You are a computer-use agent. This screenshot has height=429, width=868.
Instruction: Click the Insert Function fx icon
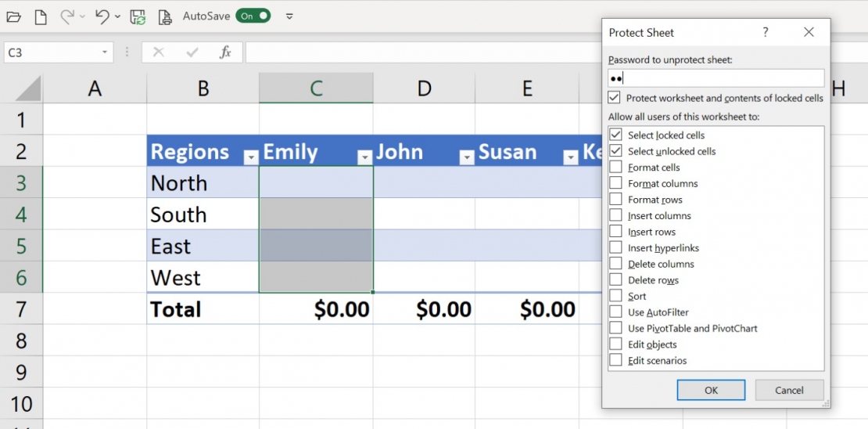225,52
